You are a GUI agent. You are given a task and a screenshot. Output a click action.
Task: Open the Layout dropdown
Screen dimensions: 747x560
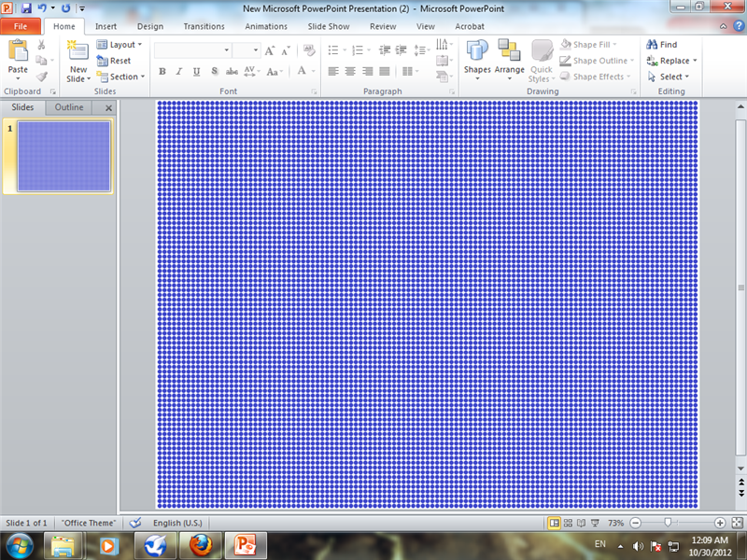[120, 45]
